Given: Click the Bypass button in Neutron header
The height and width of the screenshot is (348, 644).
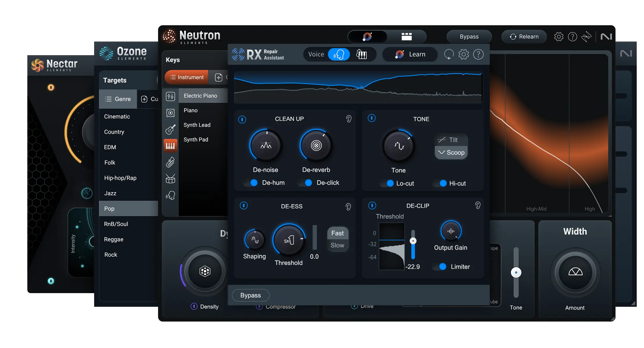Looking at the screenshot, I should pos(469,37).
